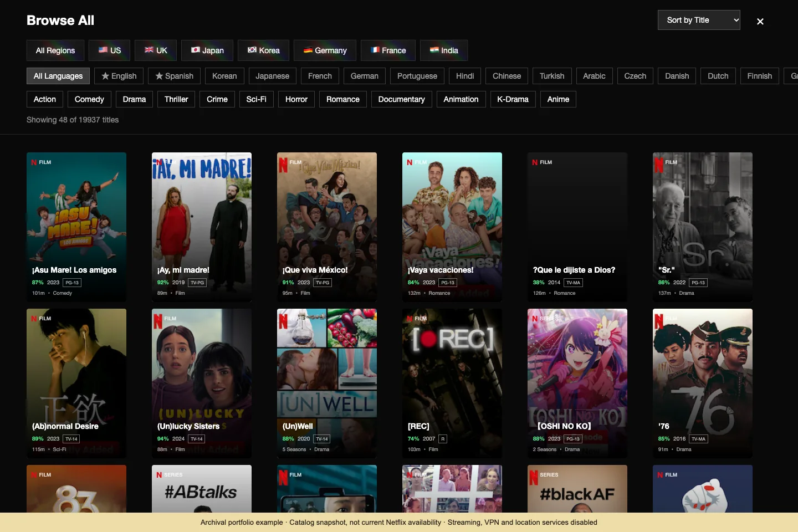Close the Browse All panel
798x532 pixels.
[760, 21]
